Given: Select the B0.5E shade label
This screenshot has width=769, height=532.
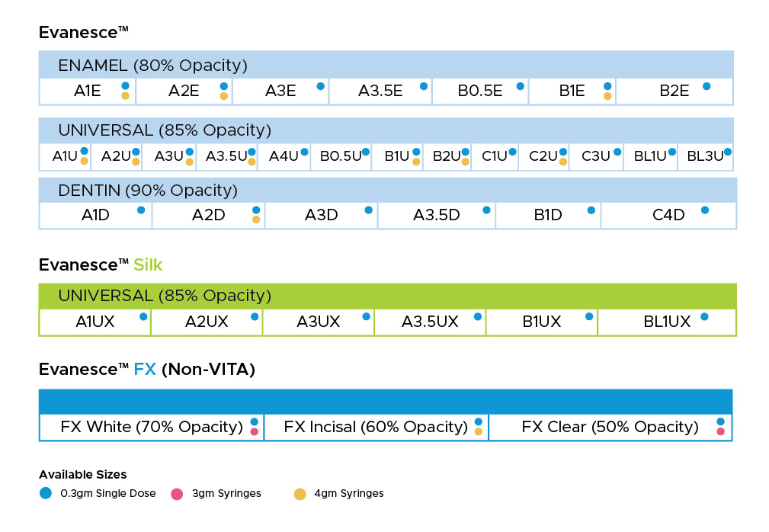Looking at the screenshot, I should pos(480,91).
